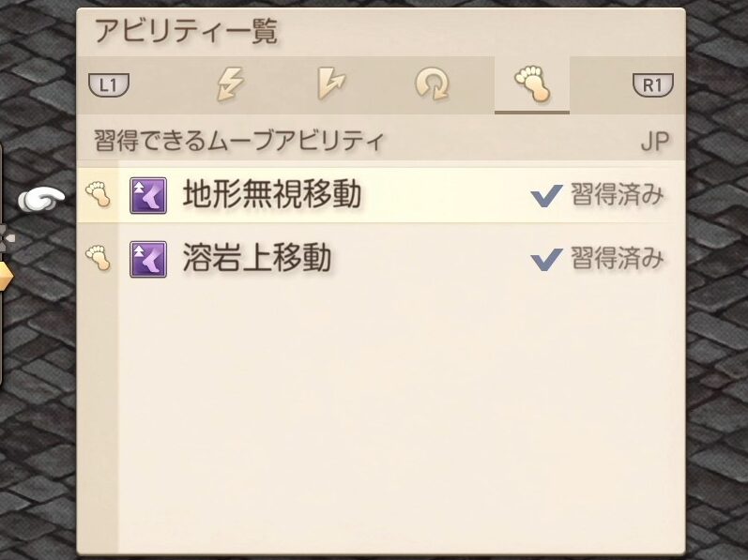The height and width of the screenshot is (560, 748).
Task: Click the purple boot icon for 地形無視移動
Action: point(147,196)
